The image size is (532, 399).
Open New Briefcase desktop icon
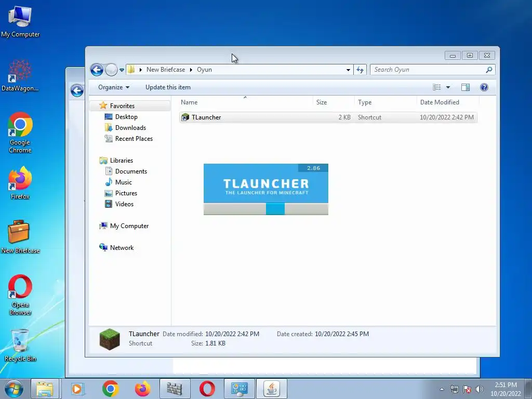(20, 237)
